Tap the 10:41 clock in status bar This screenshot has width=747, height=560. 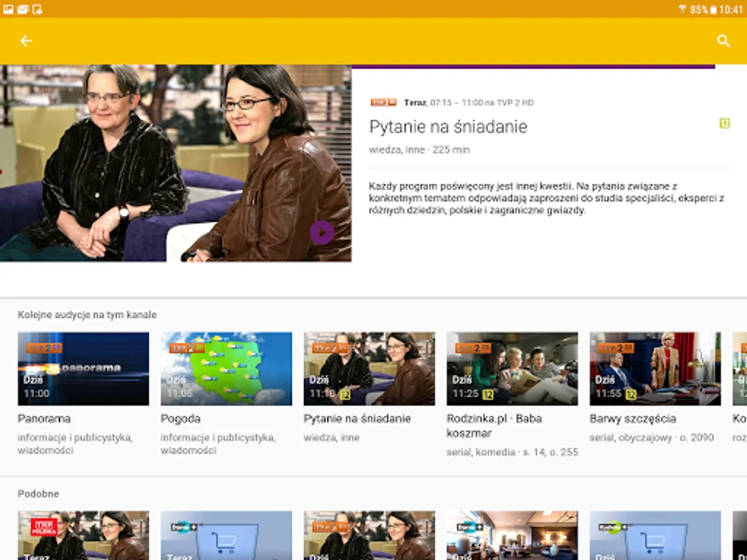731,9
